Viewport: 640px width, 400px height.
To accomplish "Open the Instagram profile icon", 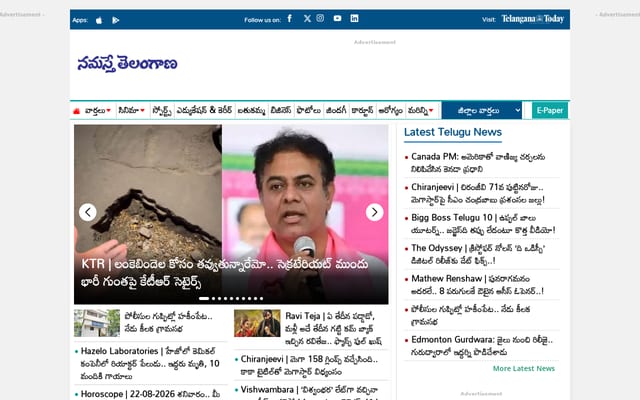I will coord(320,18).
